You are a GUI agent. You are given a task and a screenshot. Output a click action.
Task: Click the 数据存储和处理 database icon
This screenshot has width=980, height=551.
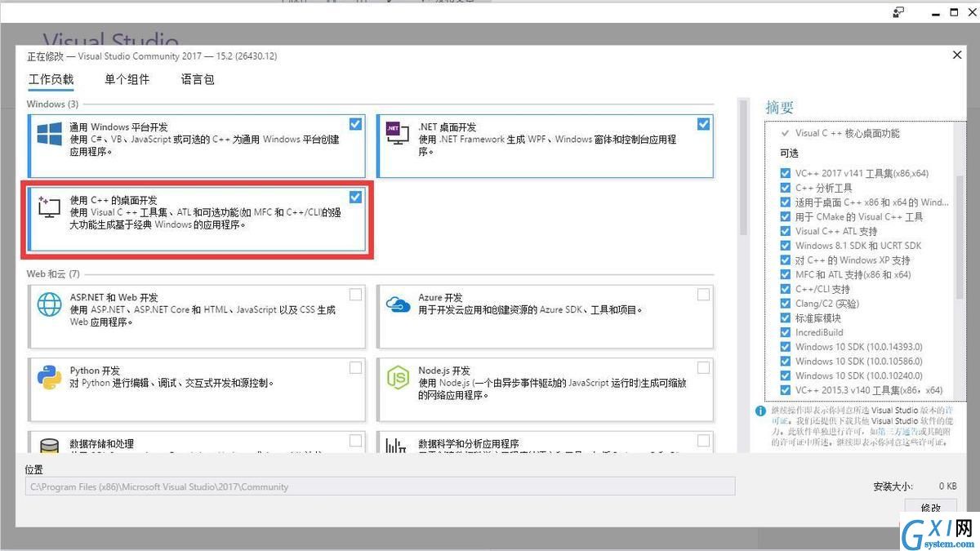49,447
